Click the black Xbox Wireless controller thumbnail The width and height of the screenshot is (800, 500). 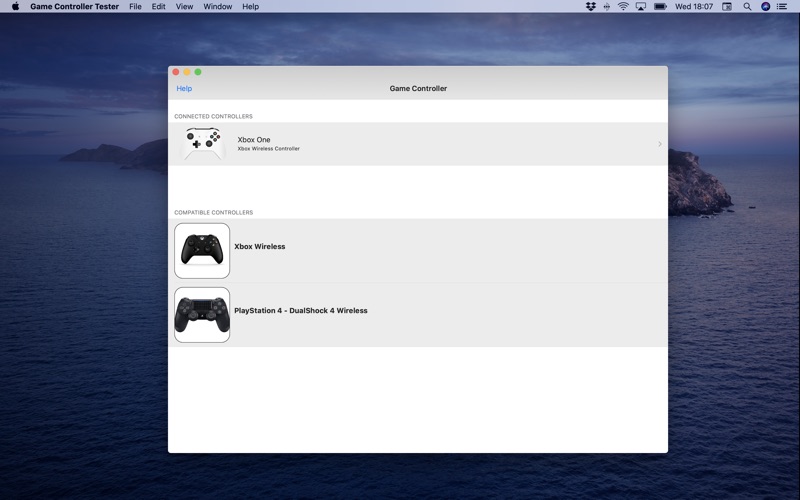pyautogui.click(x=202, y=251)
